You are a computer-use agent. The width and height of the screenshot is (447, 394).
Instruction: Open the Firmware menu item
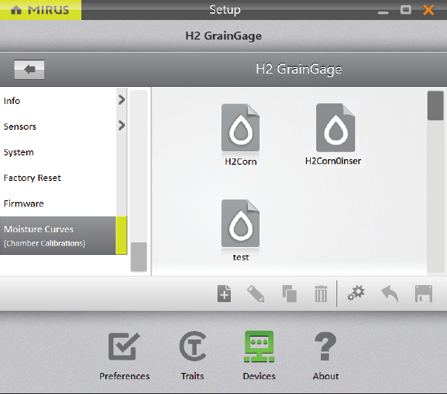pos(58,203)
